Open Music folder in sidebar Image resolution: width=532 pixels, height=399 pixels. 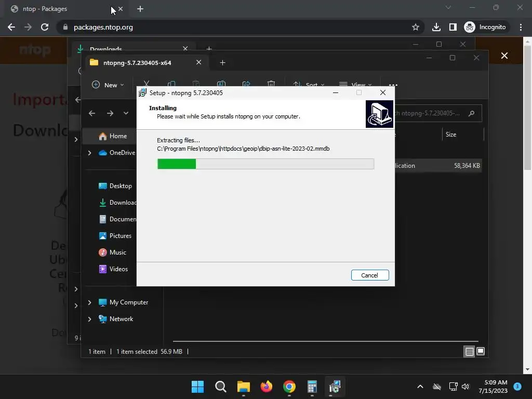(x=112, y=252)
